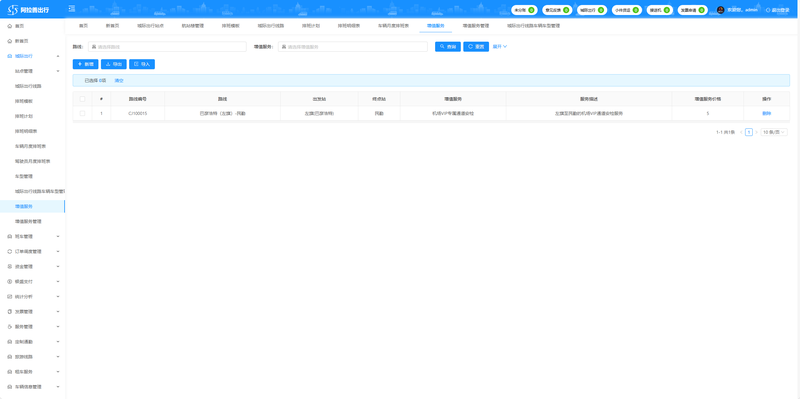This screenshot has width=800, height=399.
Task: Click the 新增 add button
Action: pos(86,64)
